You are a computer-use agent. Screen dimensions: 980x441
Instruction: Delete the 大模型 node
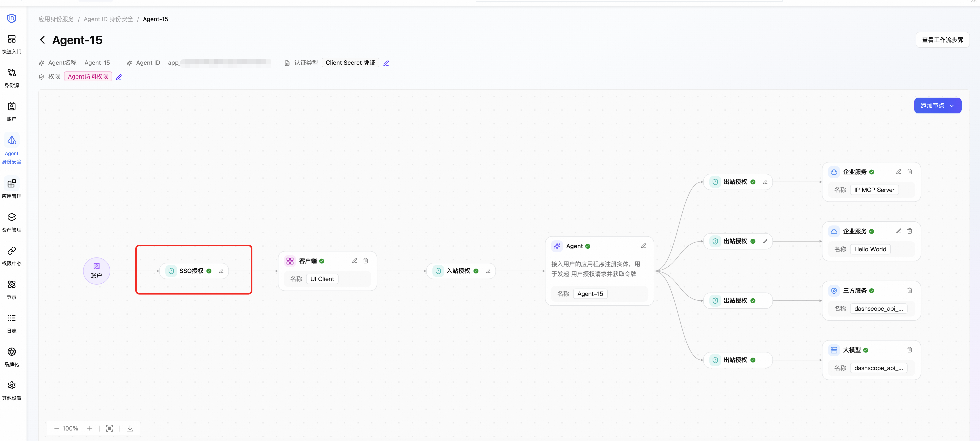[x=910, y=350]
